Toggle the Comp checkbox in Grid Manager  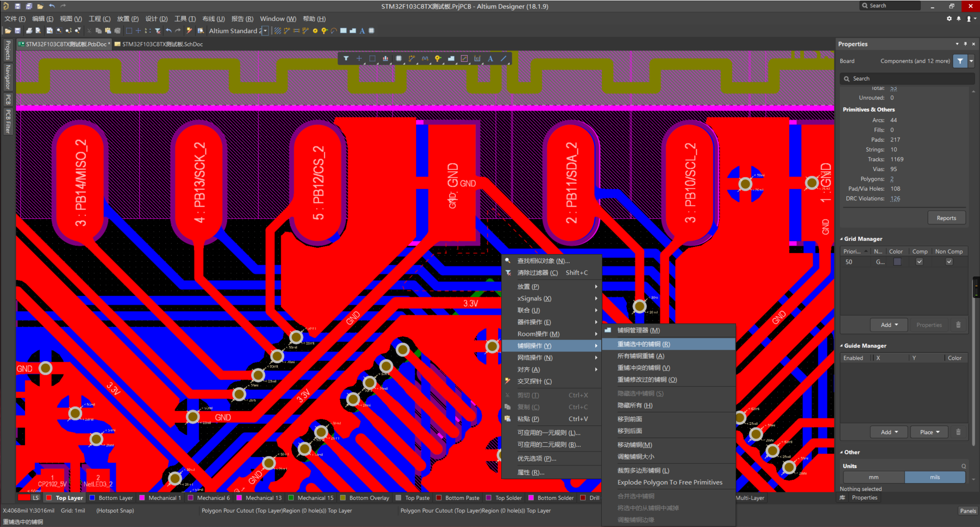pos(919,262)
